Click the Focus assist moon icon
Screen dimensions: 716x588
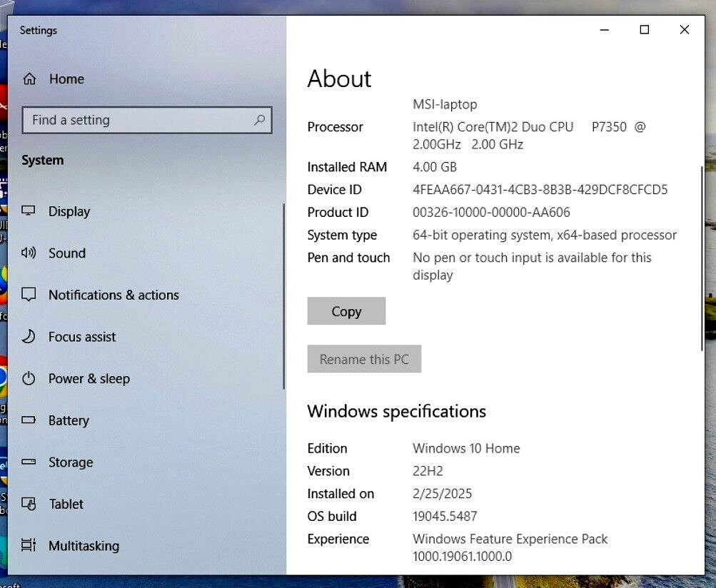29,336
